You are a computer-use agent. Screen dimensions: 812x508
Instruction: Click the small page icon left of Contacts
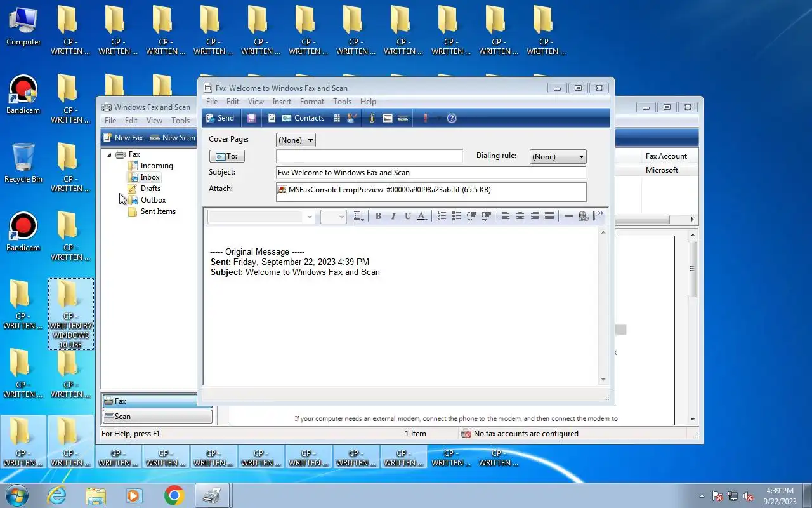click(x=272, y=118)
